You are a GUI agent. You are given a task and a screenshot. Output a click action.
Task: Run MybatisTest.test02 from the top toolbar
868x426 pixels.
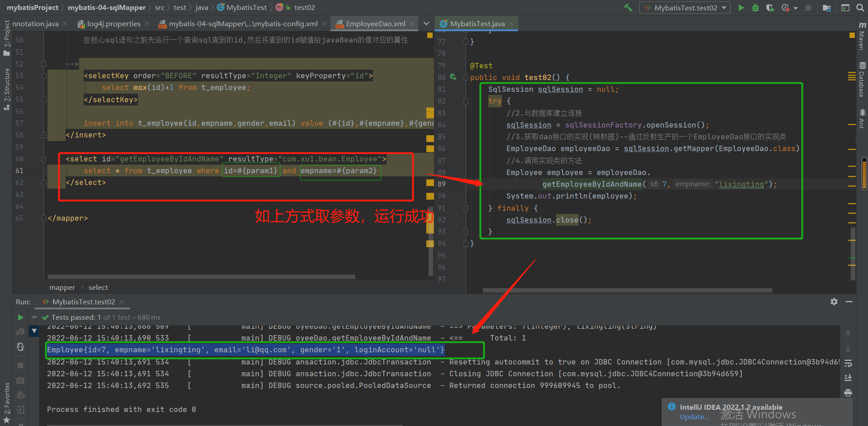coord(741,8)
